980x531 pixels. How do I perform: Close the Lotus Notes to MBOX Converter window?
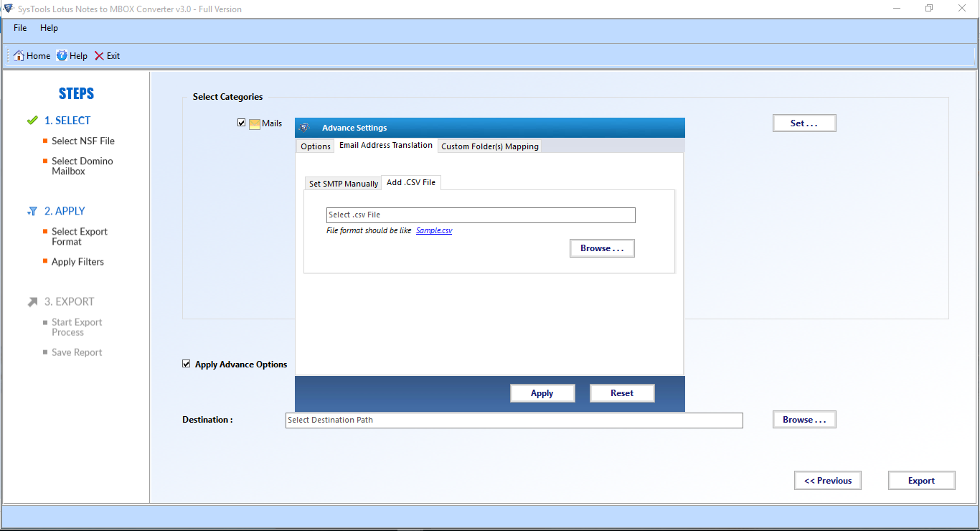(x=962, y=9)
